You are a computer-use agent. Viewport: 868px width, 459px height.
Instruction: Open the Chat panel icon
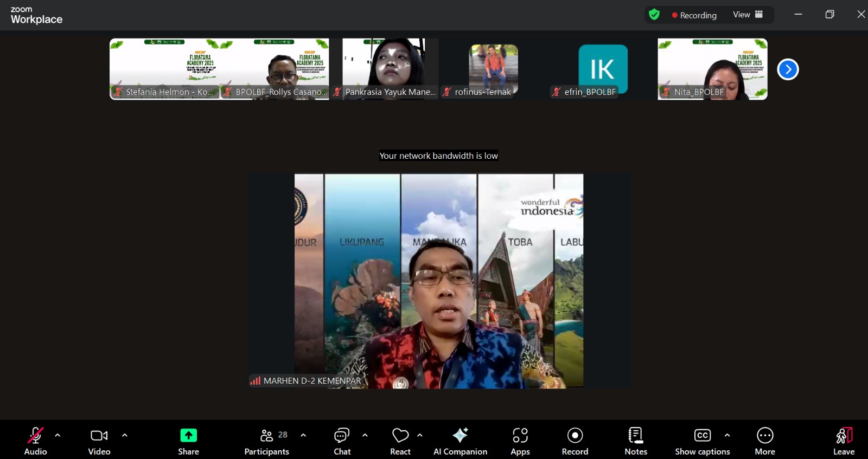(342, 435)
